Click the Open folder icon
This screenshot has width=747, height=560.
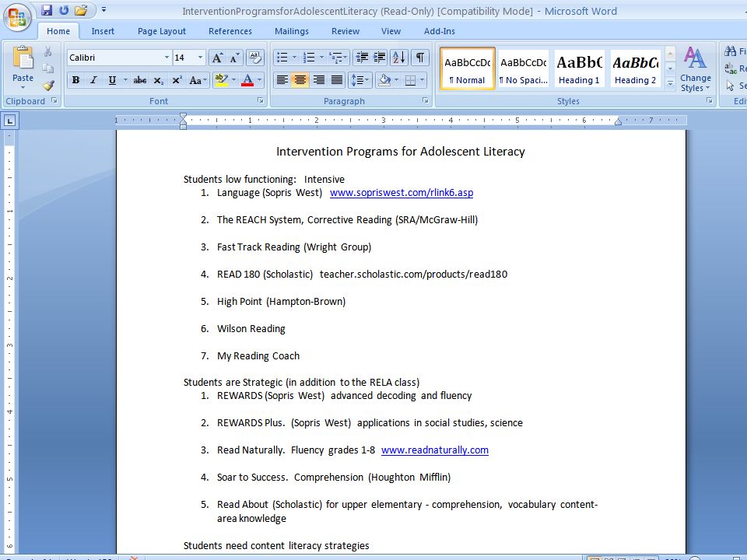(x=82, y=10)
